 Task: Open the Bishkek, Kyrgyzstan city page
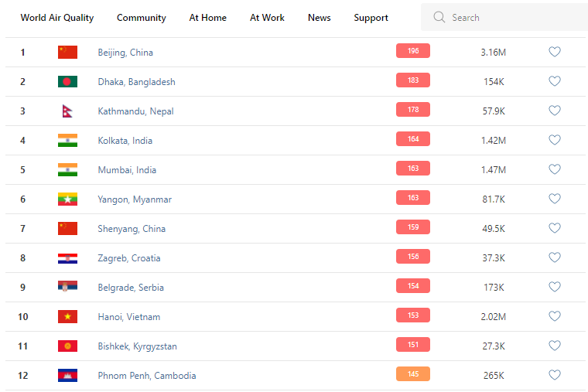click(137, 346)
